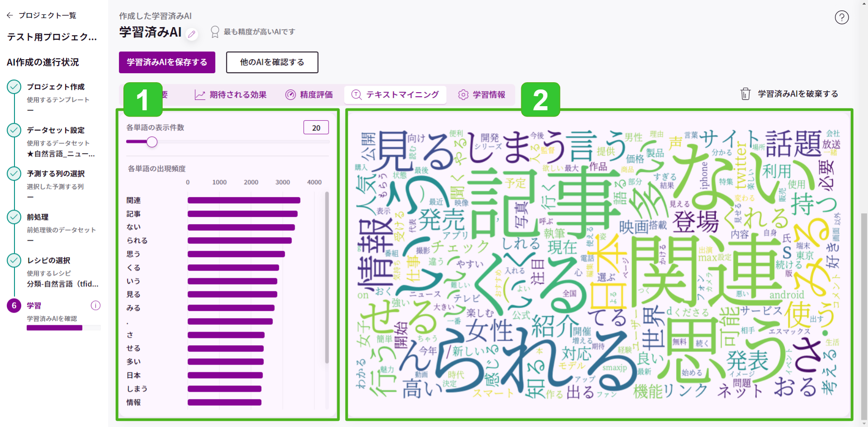Switch to the 精度評価 tab

point(309,94)
